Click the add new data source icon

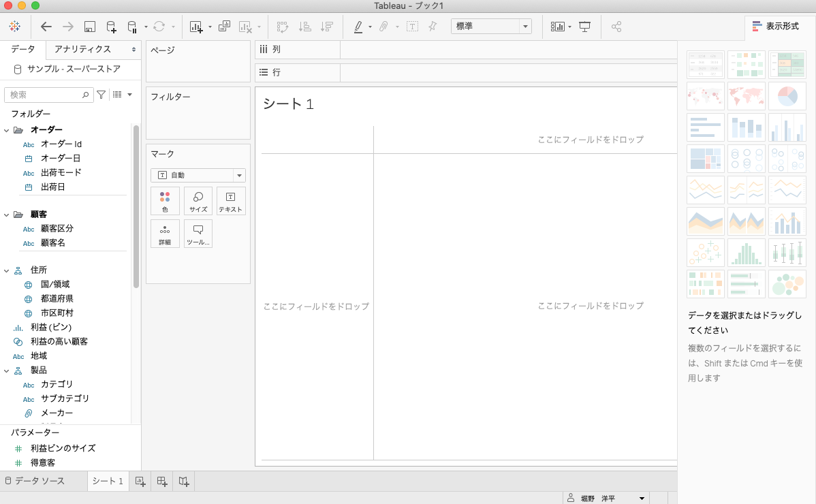(111, 27)
